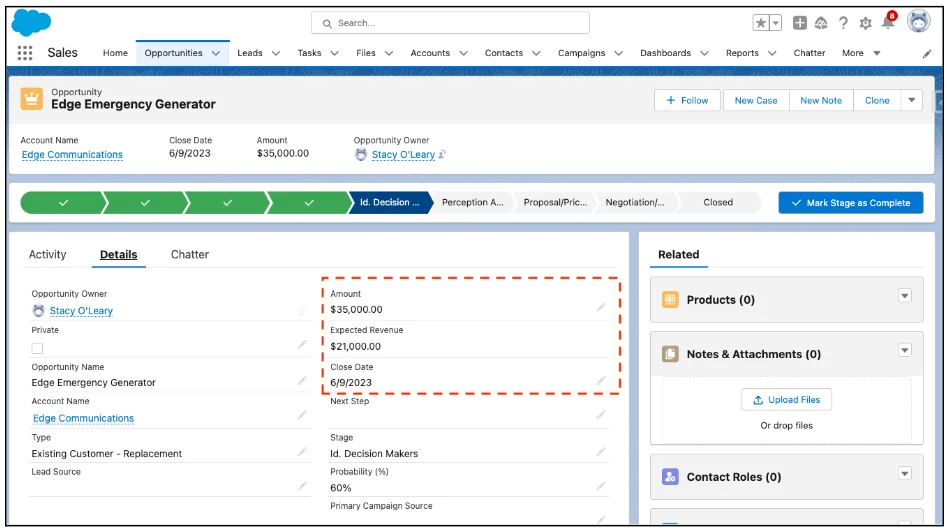Open the Salesforce Help question mark icon
Screen dimensions: 947x532
click(843, 23)
